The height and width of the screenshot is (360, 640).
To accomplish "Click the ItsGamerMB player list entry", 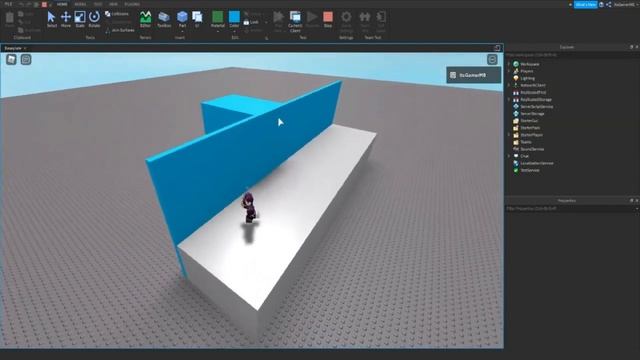I will coord(473,75).
